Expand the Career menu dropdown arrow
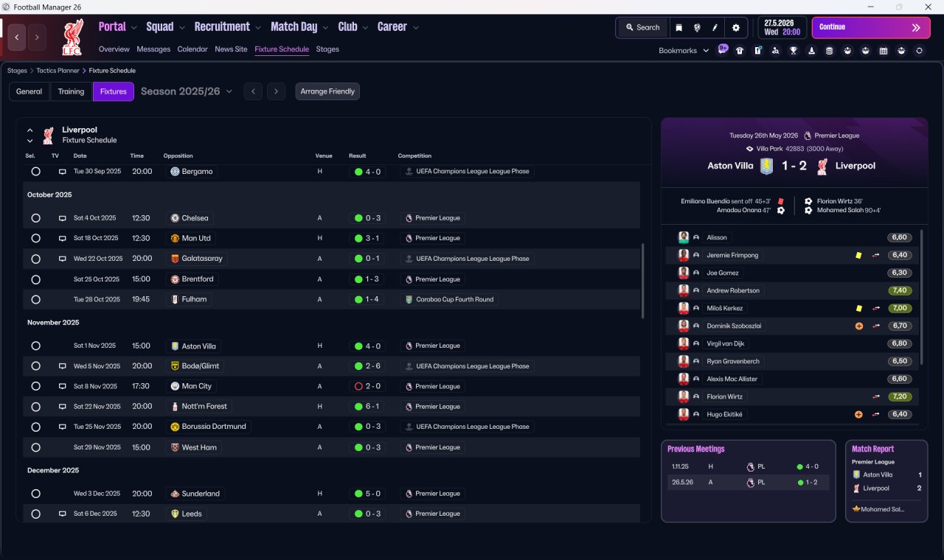This screenshot has height=560, width=944. (416, 28)
